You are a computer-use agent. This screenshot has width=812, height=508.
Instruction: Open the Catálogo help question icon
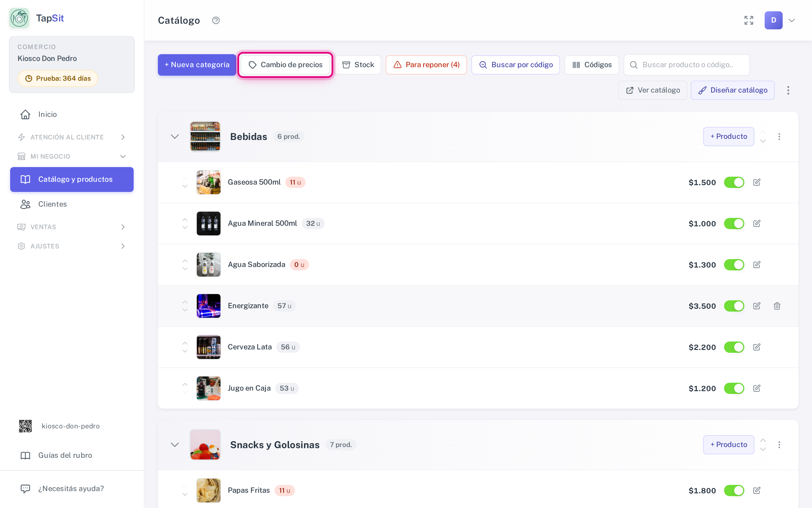pyautogui.click(x=216, y=21)
